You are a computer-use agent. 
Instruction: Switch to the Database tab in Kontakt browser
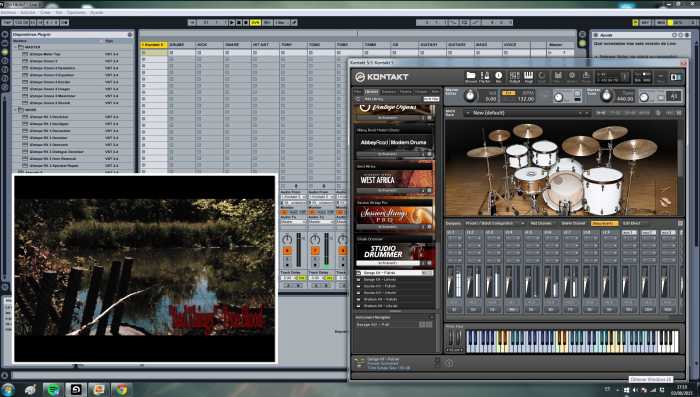(388, 92)
